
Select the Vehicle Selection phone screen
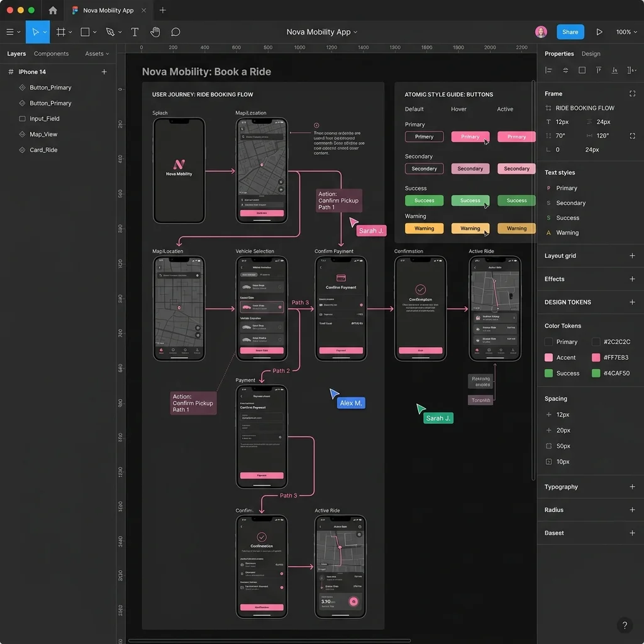tap(262, 308)
